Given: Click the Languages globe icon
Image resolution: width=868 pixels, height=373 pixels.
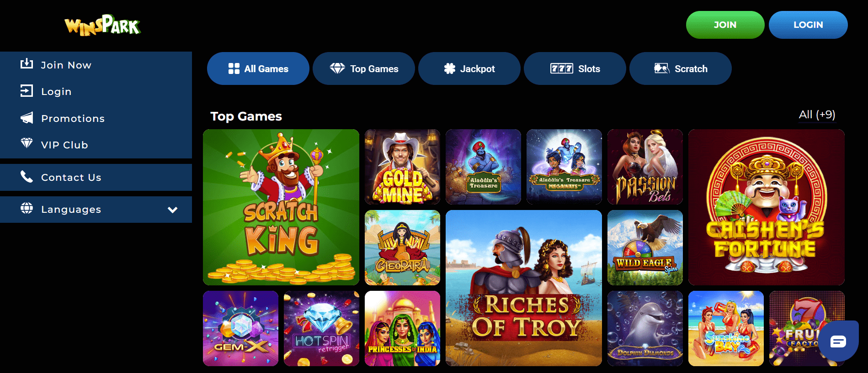Looking at the screenshot, I should (x=27, y=208).
